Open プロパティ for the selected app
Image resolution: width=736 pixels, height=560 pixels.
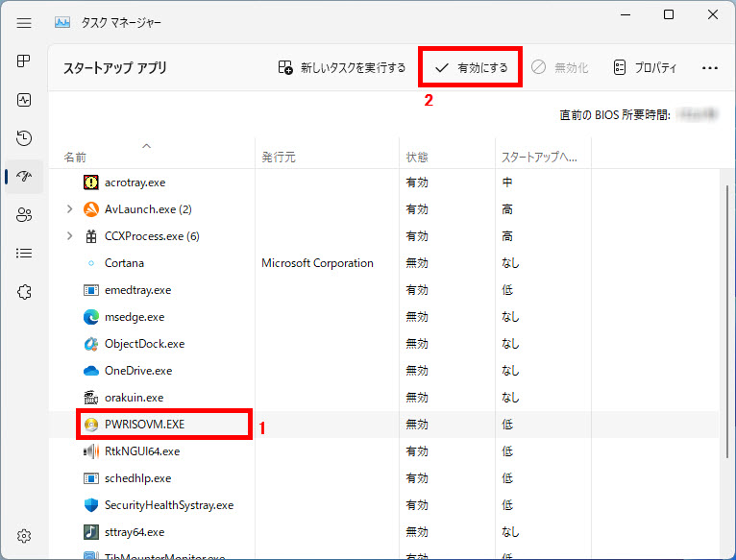tap(645, 68)
